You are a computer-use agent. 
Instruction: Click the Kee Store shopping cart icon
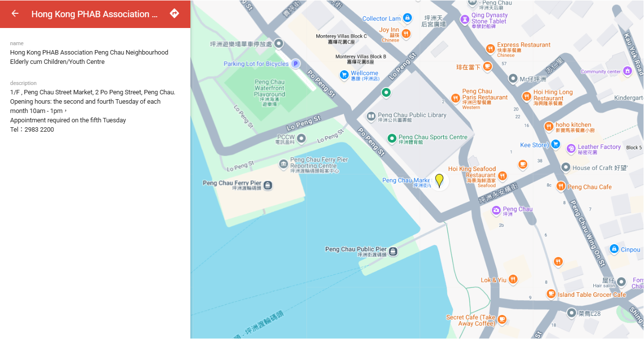pos(555,144)
